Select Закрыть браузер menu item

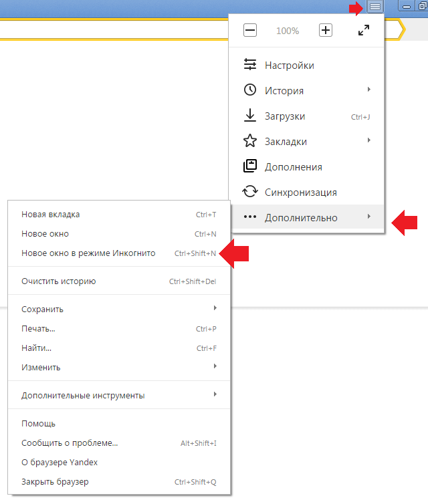(x=119, y=481)
